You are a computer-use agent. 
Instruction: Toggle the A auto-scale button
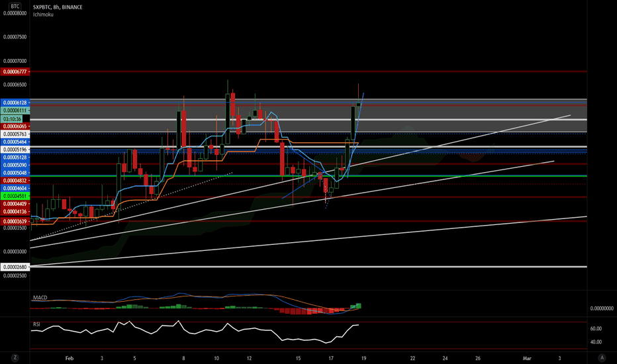602,357
